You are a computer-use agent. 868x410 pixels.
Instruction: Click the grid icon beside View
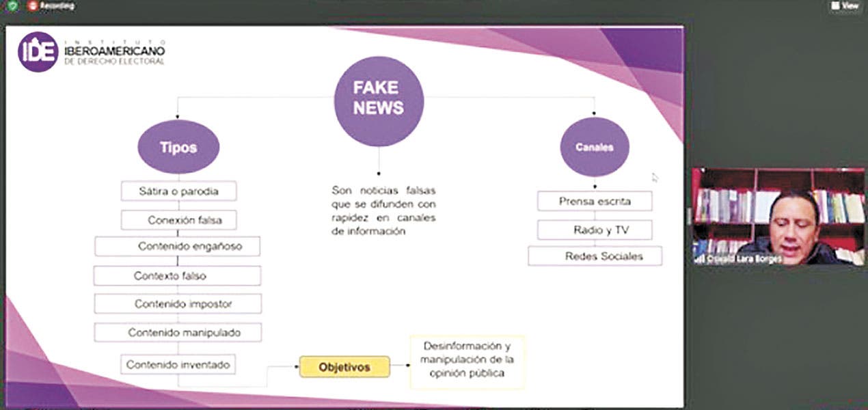pos(835,6)
